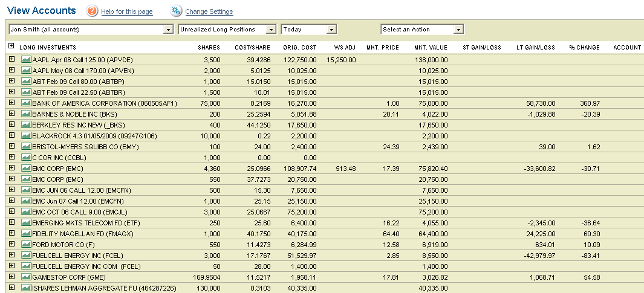Click the Change Settings gear icon
Viewport: 644px width, 293px height.
(x=176, y=11)
